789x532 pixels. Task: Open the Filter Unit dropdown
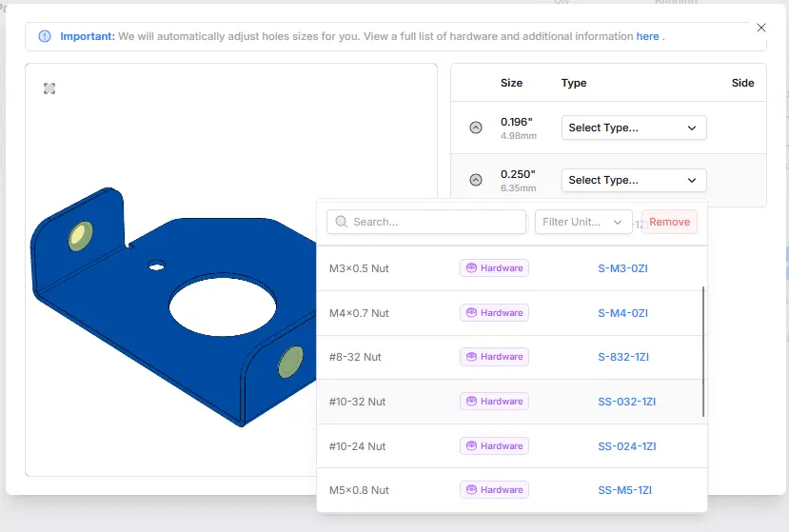coord(582,222)
